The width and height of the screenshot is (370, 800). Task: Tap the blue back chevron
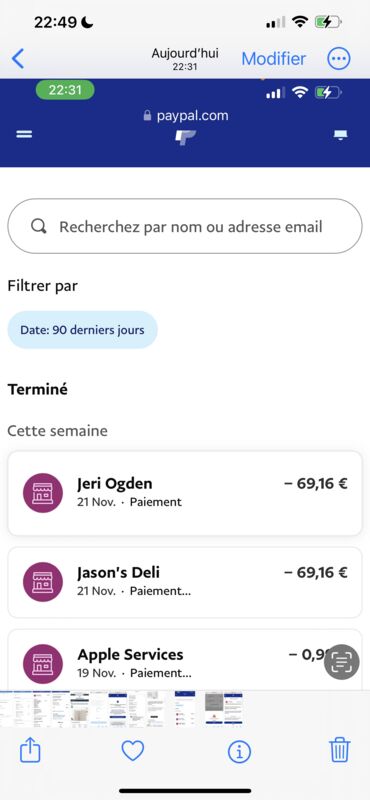pyautogui.click(x=18, y=59)
